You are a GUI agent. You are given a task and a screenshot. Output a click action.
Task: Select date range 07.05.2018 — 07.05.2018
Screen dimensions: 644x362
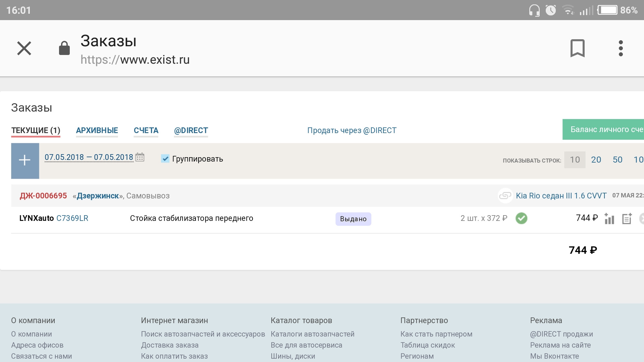point(89,157)
